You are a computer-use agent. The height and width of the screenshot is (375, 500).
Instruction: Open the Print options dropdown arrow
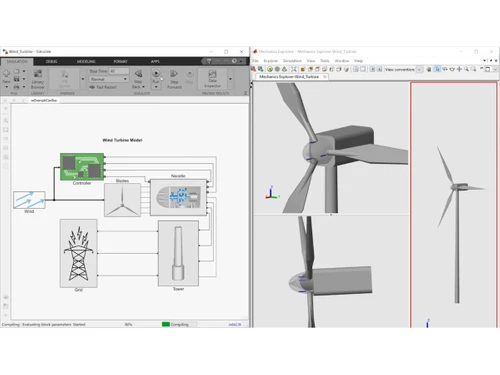tap(24, 87)
